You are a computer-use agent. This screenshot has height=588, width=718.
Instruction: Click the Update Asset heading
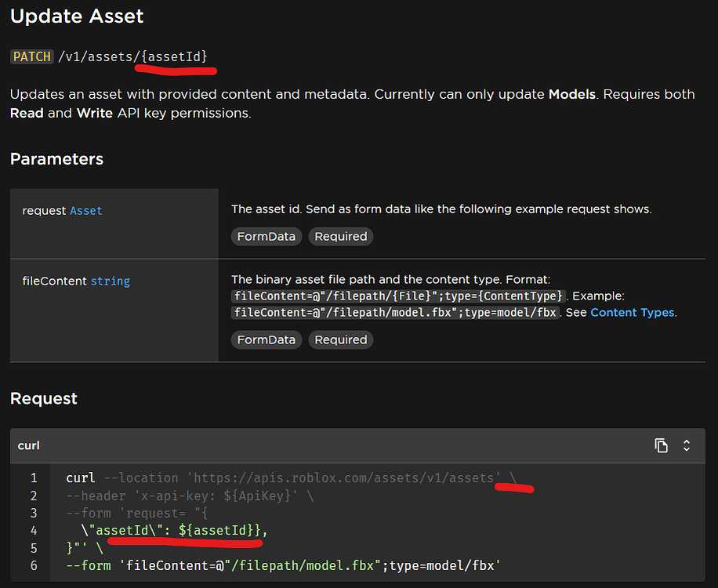[x=77, y=16]
